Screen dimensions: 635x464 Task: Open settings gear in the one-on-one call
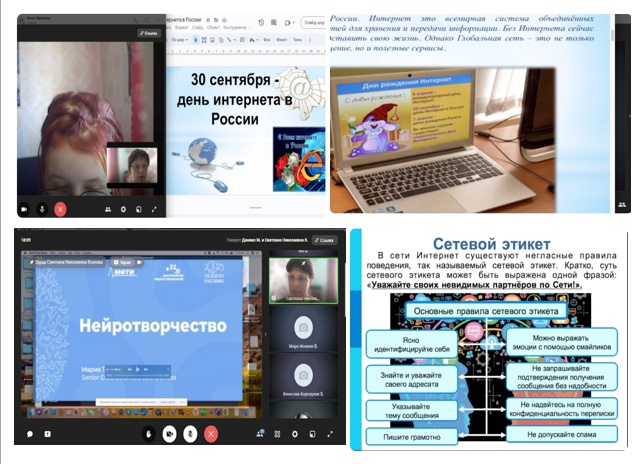click(x=123, y=209)
